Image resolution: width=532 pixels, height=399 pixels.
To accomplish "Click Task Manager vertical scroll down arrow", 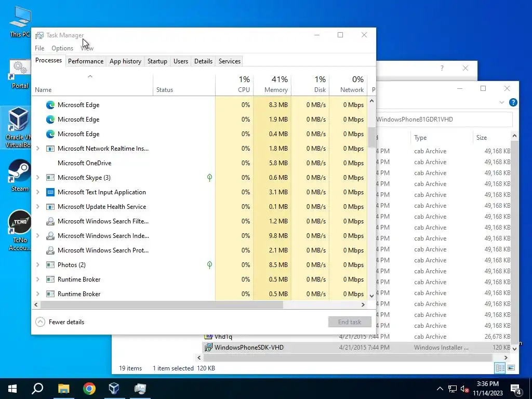I will 371,296.
